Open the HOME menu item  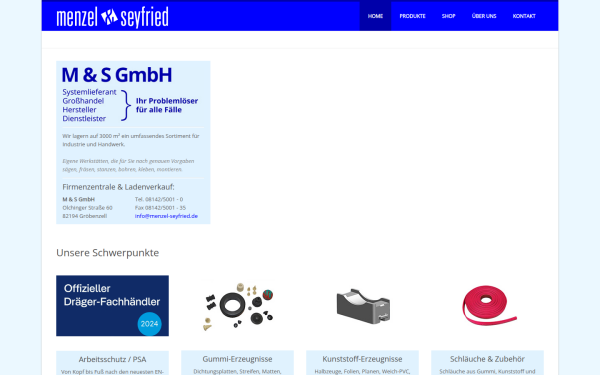[x=375, y=16]
